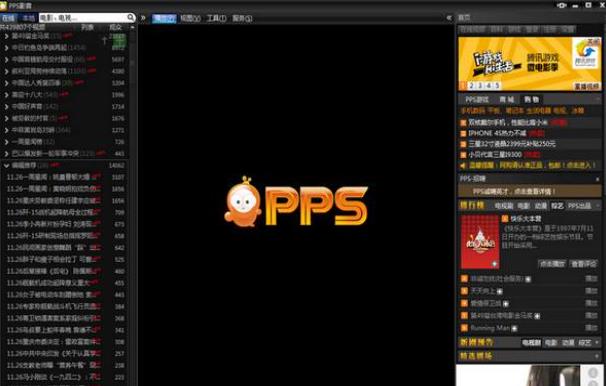Click orange icon beside IPHONE 4S listing
The width and height of the screenshot is (606, 386).
pyautogui.click(x=463, y=134)
